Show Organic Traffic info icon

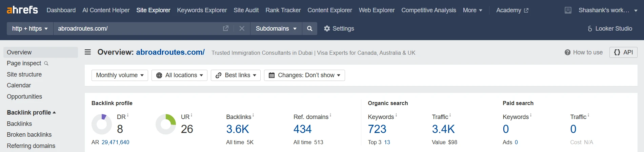450,115
